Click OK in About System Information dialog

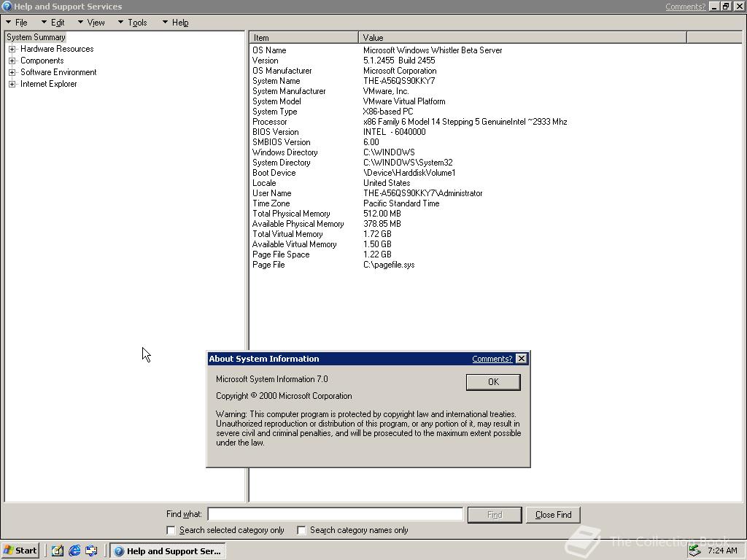493,382
